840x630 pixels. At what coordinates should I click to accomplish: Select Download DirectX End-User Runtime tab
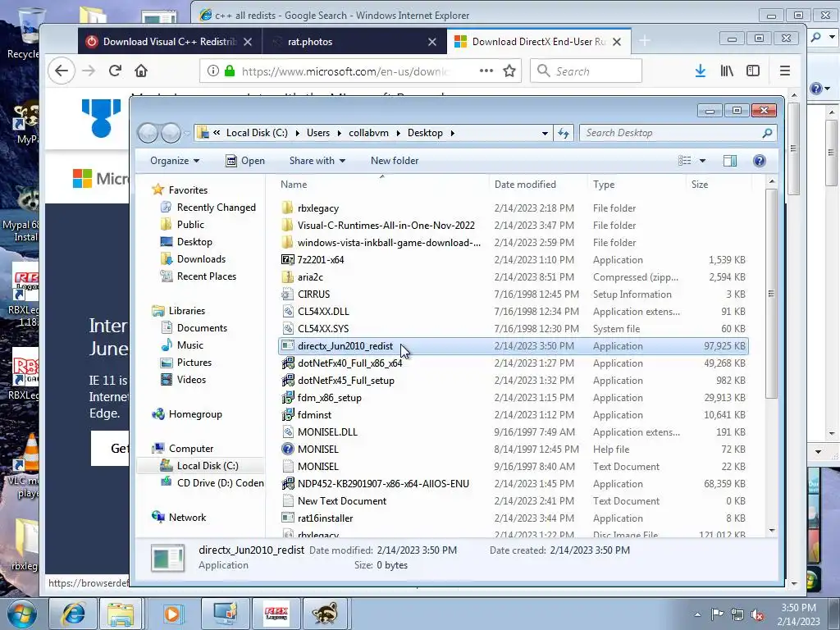pyautogui.click(x=538, y=42)
